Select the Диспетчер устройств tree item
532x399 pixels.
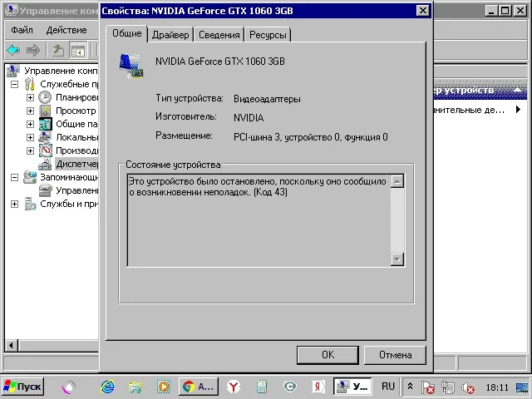coord(77,164)
